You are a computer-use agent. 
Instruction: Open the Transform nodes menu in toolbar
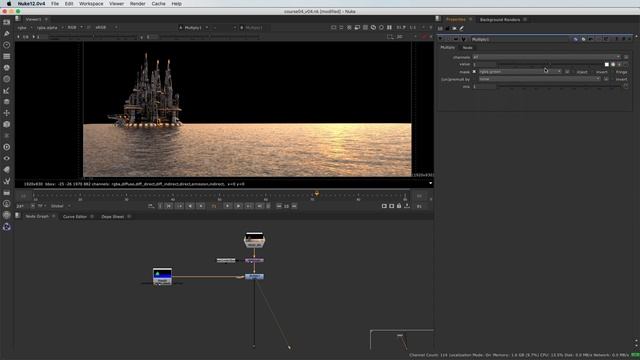click(7, 113)
